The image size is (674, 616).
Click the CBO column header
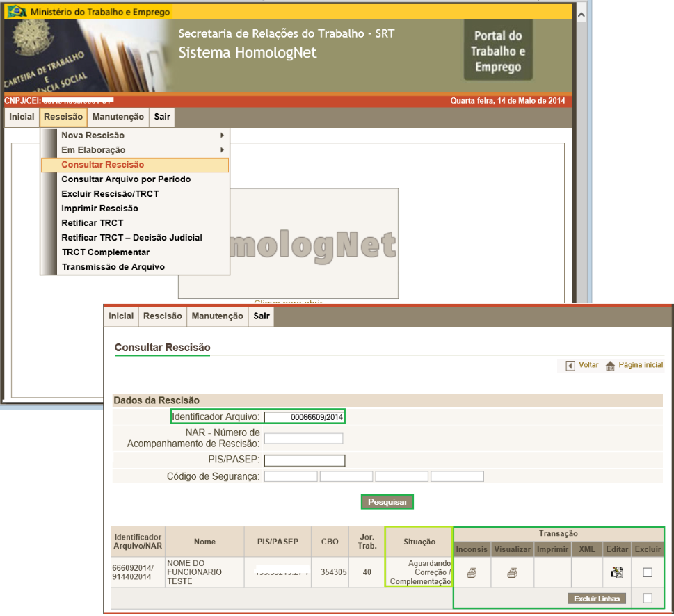[330, 542]
